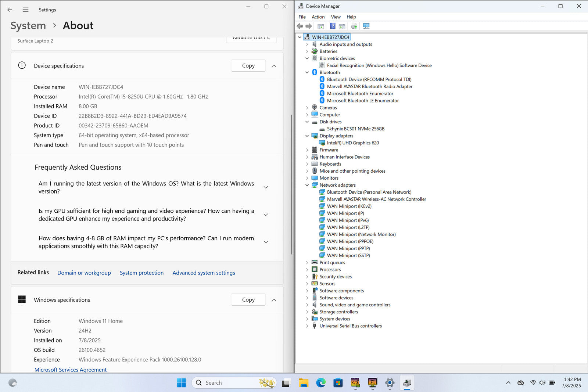Select Intel(R) UHD Graphics 620 device
This screenshot has height=392, width=588.
352,143
